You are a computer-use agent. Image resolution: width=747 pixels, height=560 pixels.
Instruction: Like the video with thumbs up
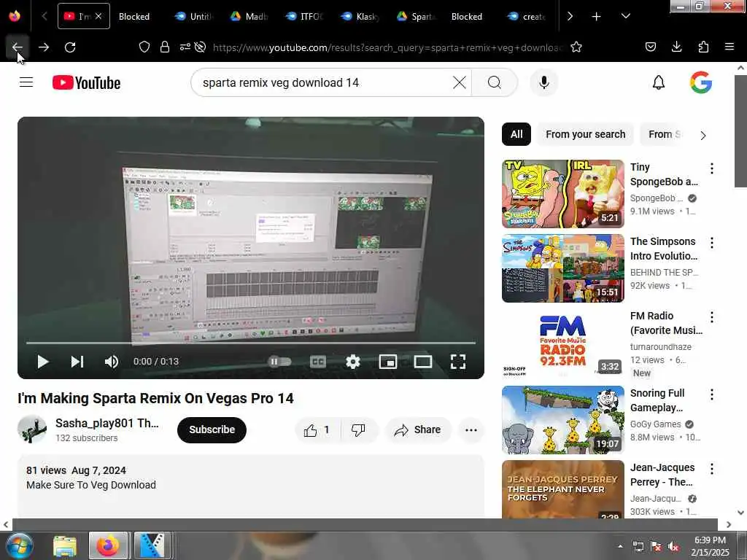(317, 430)
